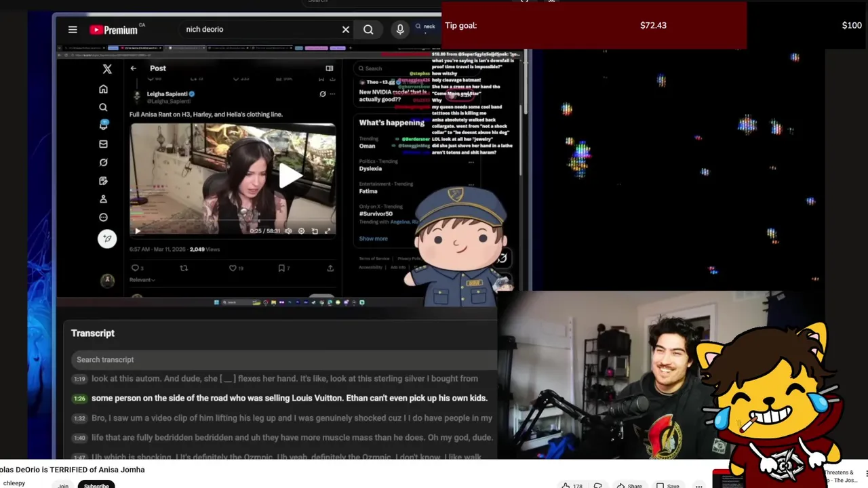Open more actions ellipsis beside Save
The width and height of the screenshot is (868, 488).
pyautogui.click(x=698, y=485)
